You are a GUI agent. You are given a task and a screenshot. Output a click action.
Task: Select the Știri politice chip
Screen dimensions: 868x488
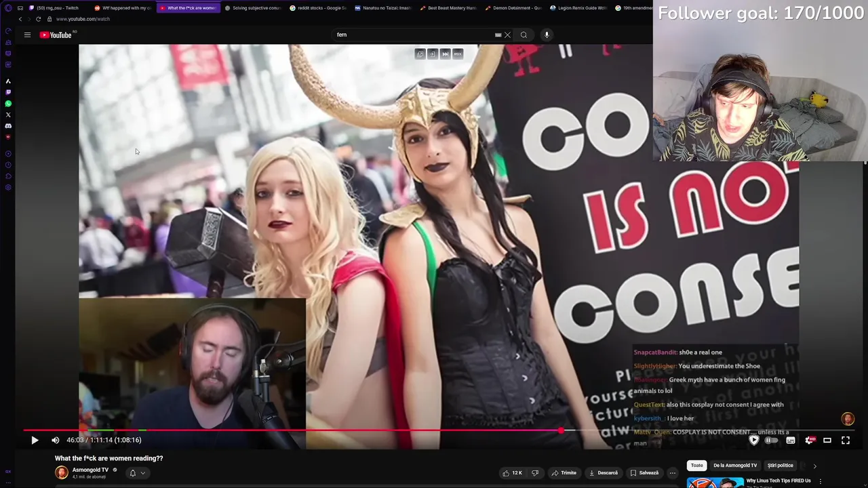(x=780, y=466)
